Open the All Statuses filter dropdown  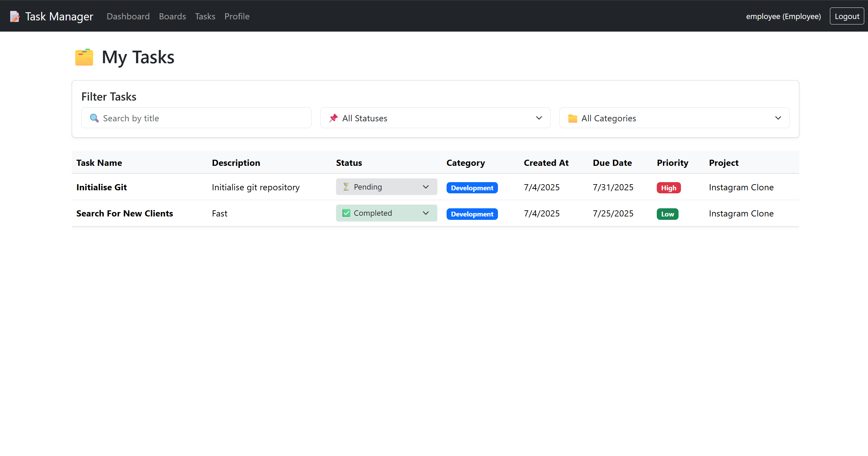pos(435,118)
